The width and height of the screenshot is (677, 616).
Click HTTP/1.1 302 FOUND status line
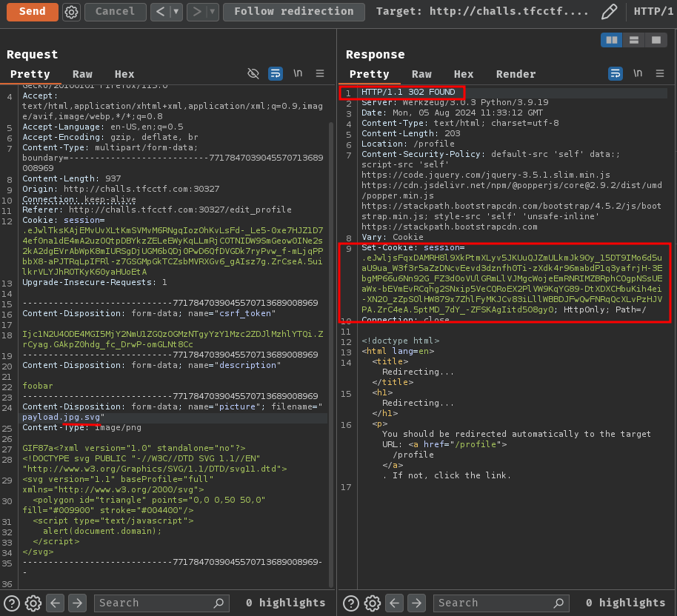point(408,92)
